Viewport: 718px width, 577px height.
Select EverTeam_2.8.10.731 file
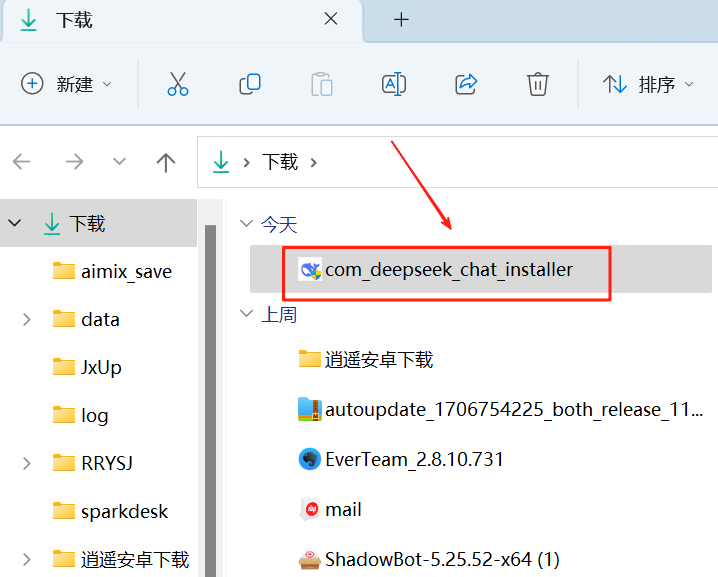(414, 459)
